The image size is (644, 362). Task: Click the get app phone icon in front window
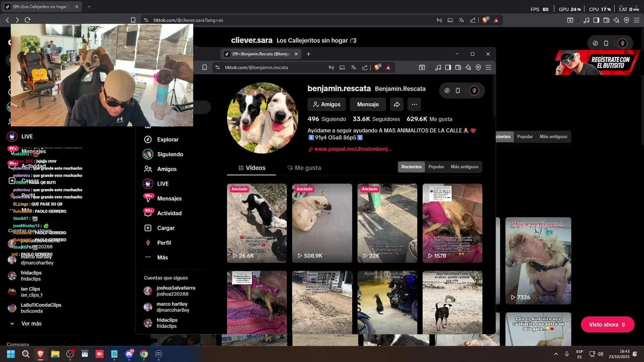[457, 90]
